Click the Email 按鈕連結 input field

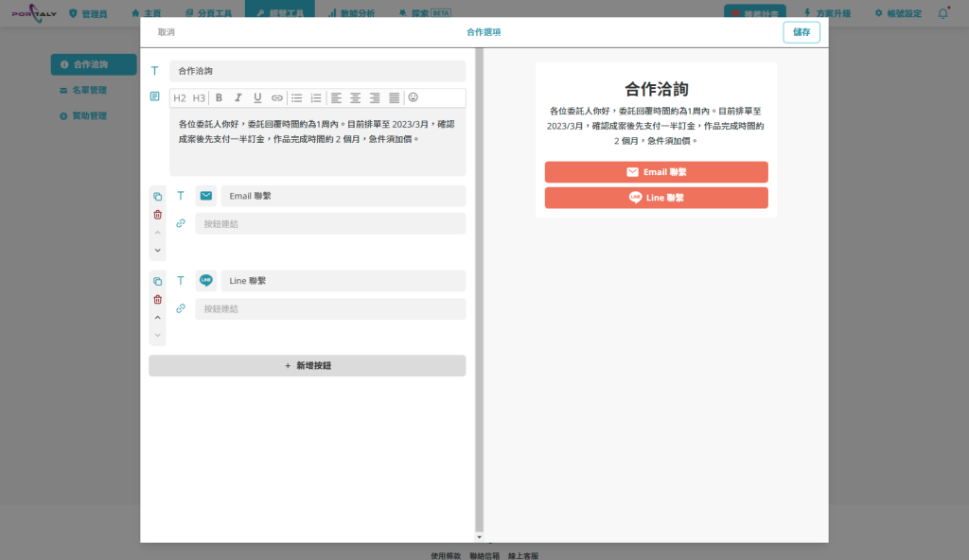click(x=330, y=223)
